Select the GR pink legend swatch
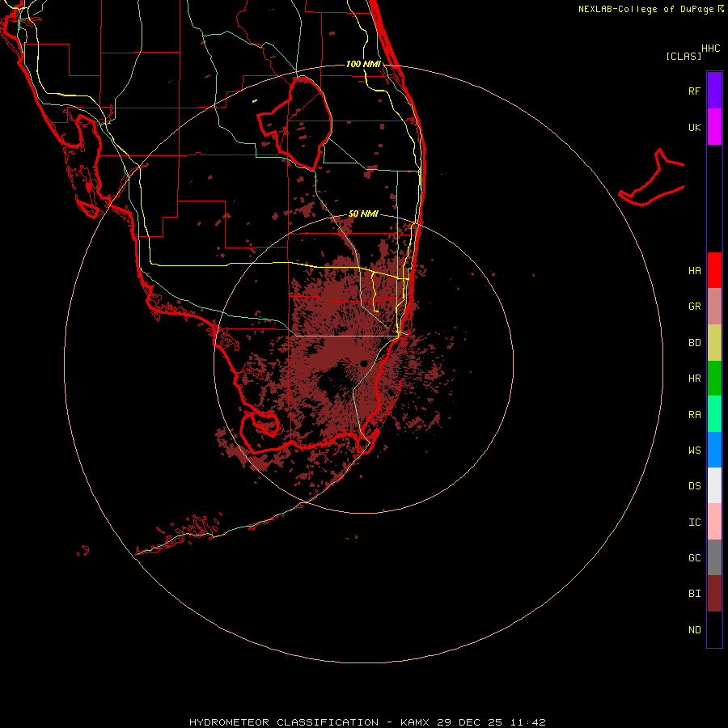 coord(714,307)
